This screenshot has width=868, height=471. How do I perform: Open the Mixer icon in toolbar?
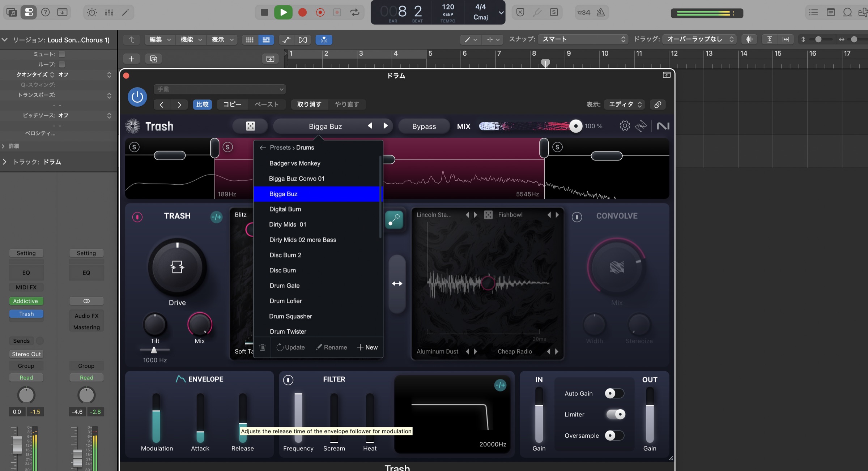click(x=109, y=12)
